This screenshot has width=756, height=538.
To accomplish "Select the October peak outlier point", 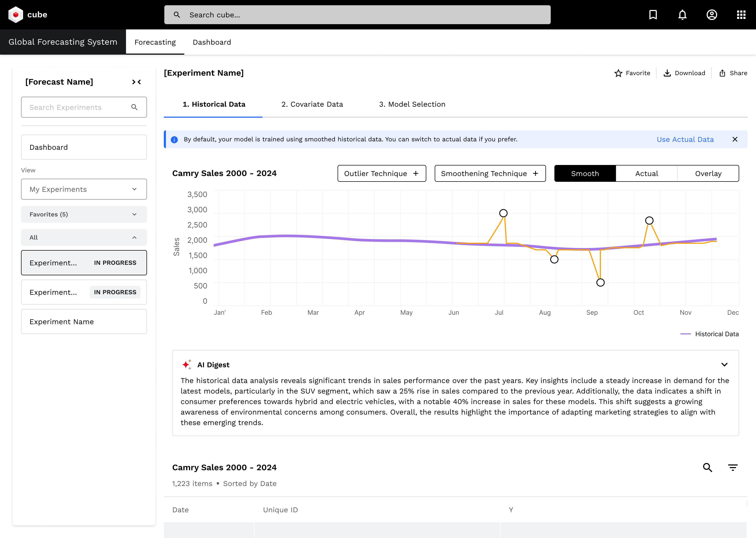I will click(649, 220).
